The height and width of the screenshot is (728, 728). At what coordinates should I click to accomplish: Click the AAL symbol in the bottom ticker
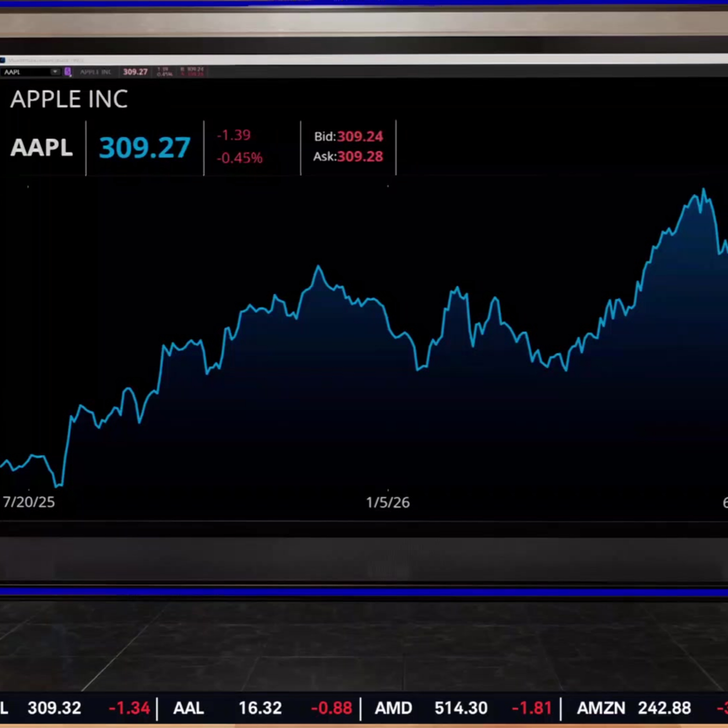(188, 708)
